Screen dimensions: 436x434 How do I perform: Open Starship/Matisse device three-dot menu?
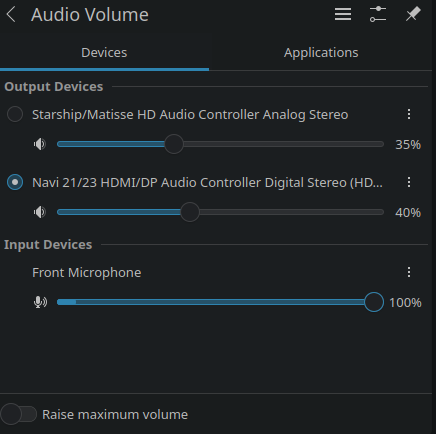point(409,114)
